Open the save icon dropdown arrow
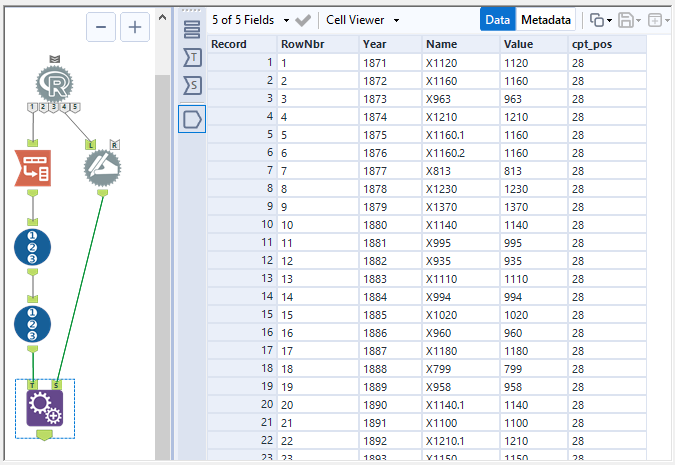This screenshot has width=675, height=465. [638, 20]
